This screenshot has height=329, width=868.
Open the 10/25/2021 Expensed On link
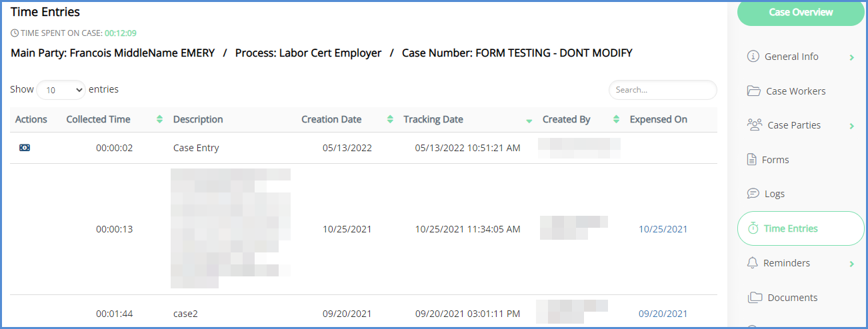point(663,229)
